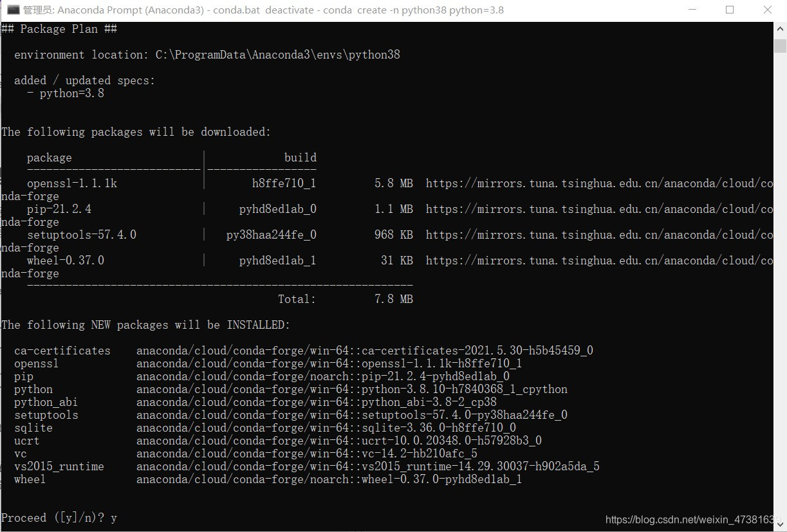The image size is (787, 532).
Task: Click the 'added / updated specs:' line
Action: 85,80
